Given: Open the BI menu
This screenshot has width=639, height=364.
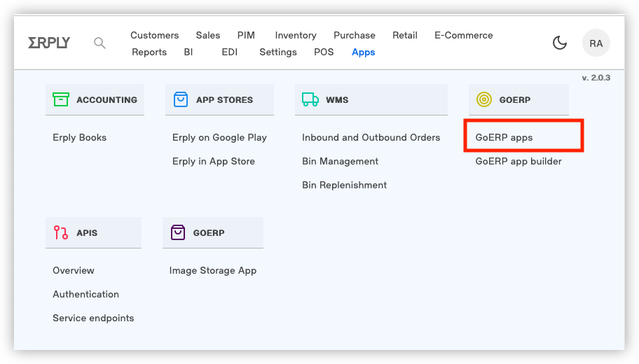Looking at the screenshot, I should tap(188, 52).
